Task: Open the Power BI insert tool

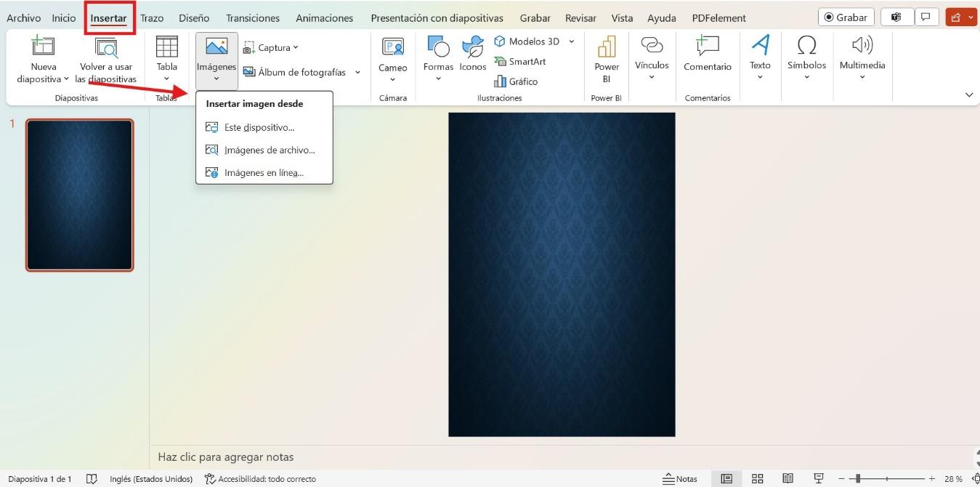Action: pos(606,58)
